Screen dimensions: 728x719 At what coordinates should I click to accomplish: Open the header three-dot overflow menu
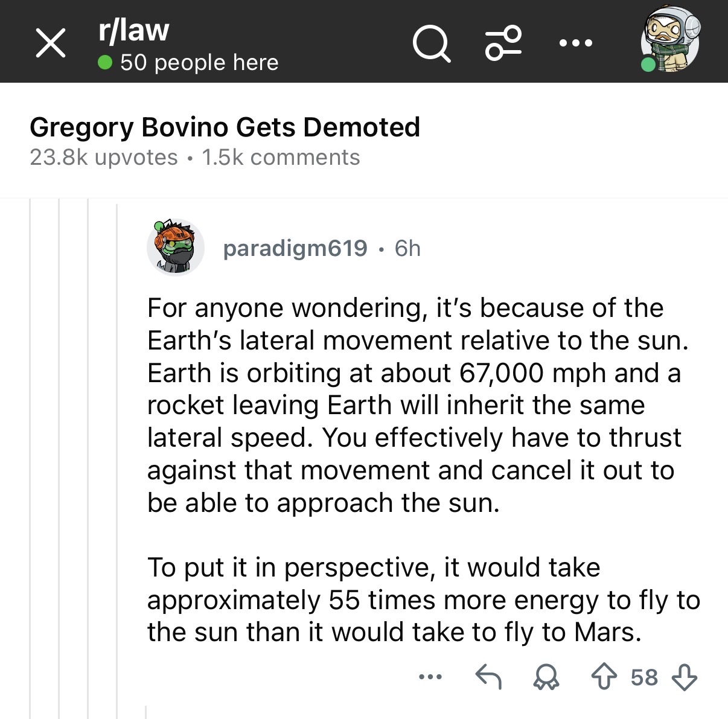click(x=575, y=43)
